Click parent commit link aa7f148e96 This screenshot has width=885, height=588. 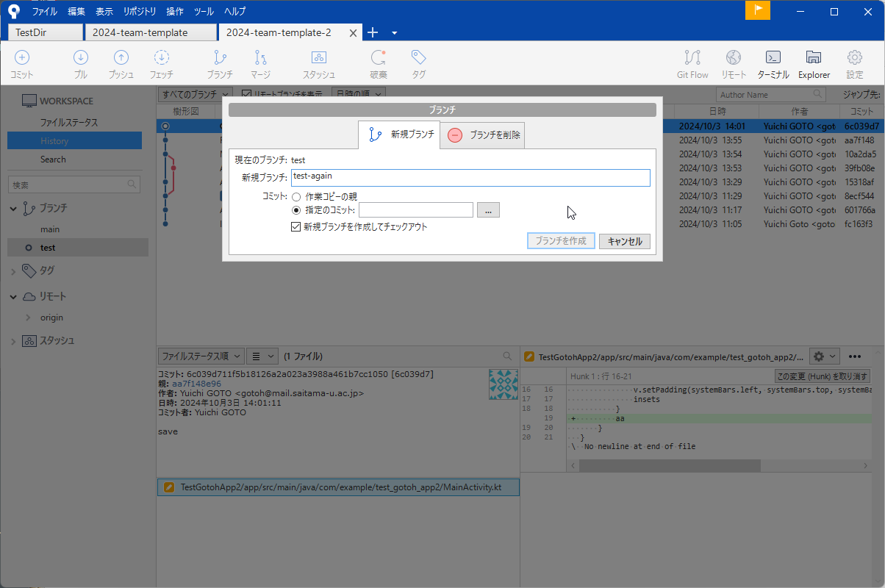[196, 384]
